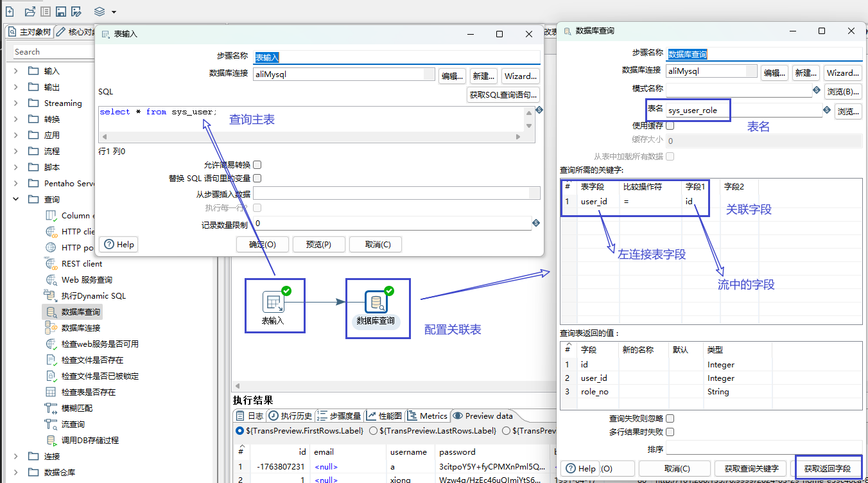The image size is (868, 483).
Task: Click the 模糊匹配 step in tree
Action: (76, 408)
